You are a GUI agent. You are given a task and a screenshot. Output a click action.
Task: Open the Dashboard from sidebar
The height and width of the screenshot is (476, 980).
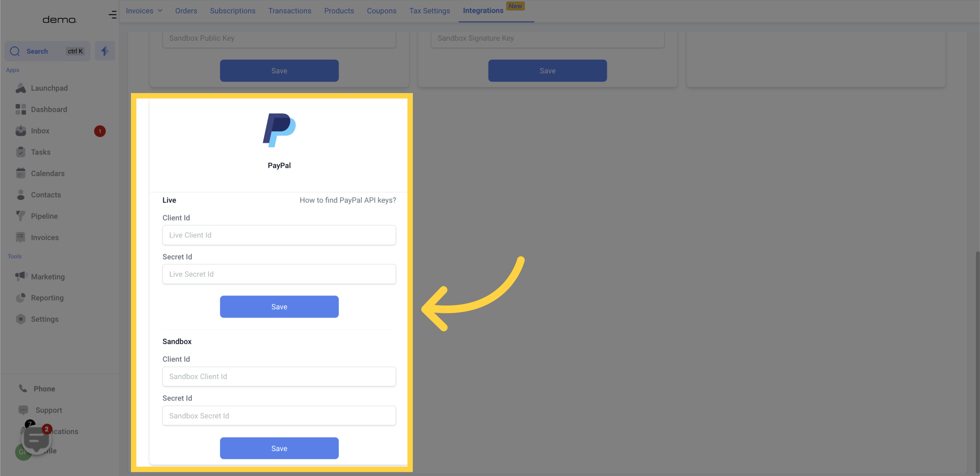pyautogui.click(x=49, y=109)
